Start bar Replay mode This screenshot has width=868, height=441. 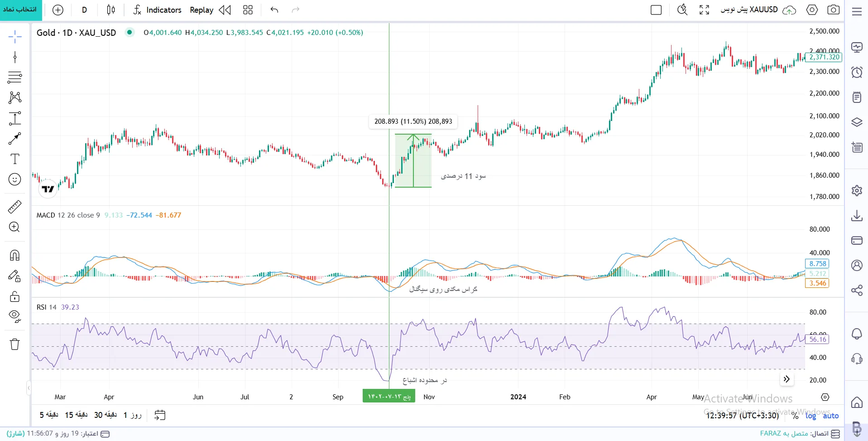pyautogui.click(x=210, y=10)
